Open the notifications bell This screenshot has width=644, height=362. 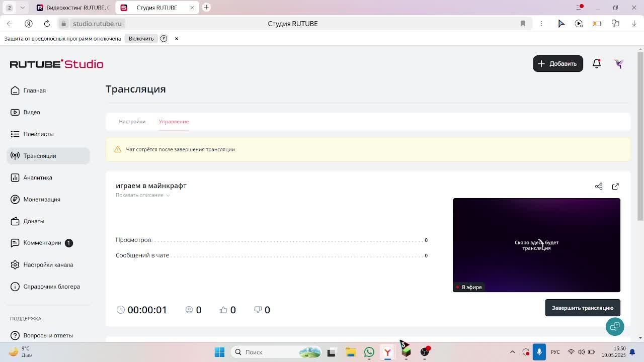click(597, 64)
